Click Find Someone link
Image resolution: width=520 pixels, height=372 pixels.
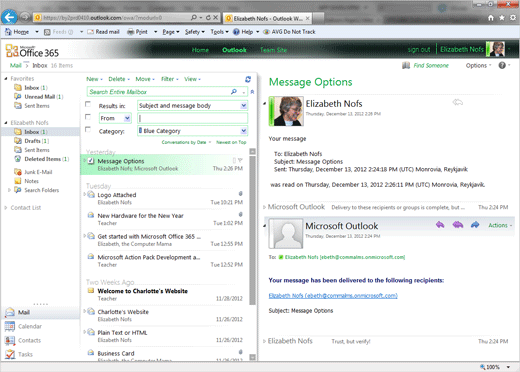point(431,65)
